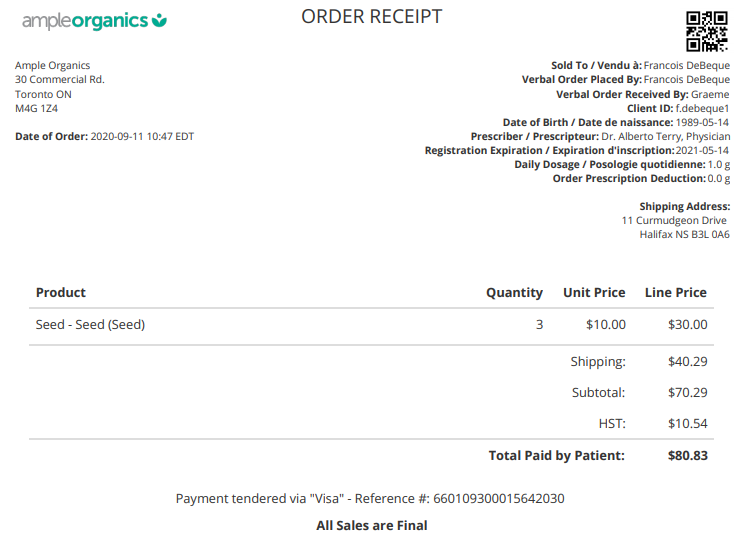The image size is (736, 542).
Task: Click the Line Price column header
Action: coord(675,293)
